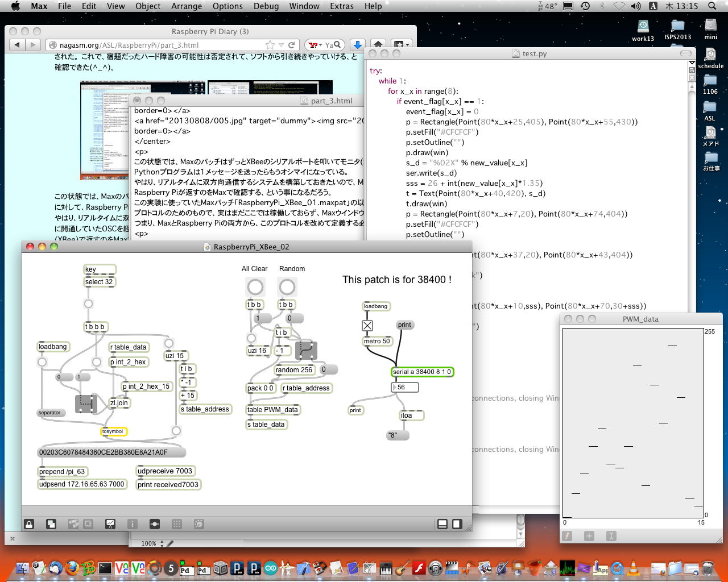
Task: Click the number box showing 56
Action: pyautogui.click(x=405, y=387)
